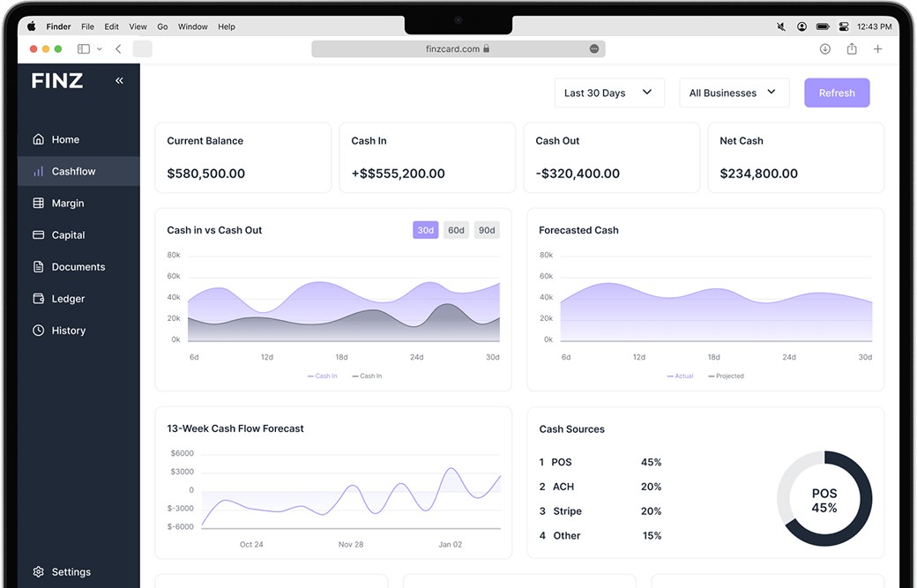Select the Documents icon in the sidebar
Screen dimensions: 917x588
(39, 266)
